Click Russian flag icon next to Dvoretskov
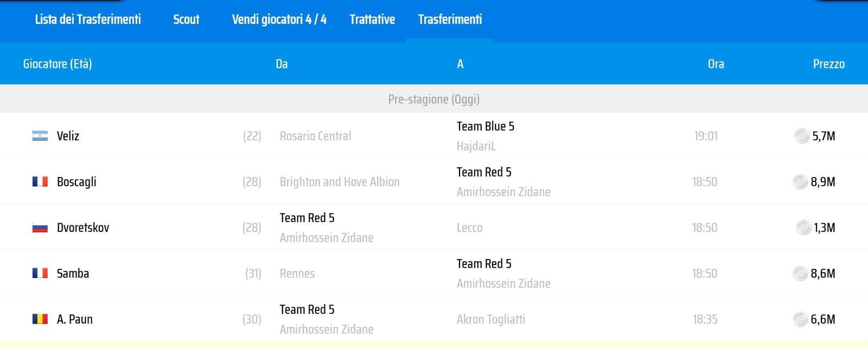 coord(40,228)
